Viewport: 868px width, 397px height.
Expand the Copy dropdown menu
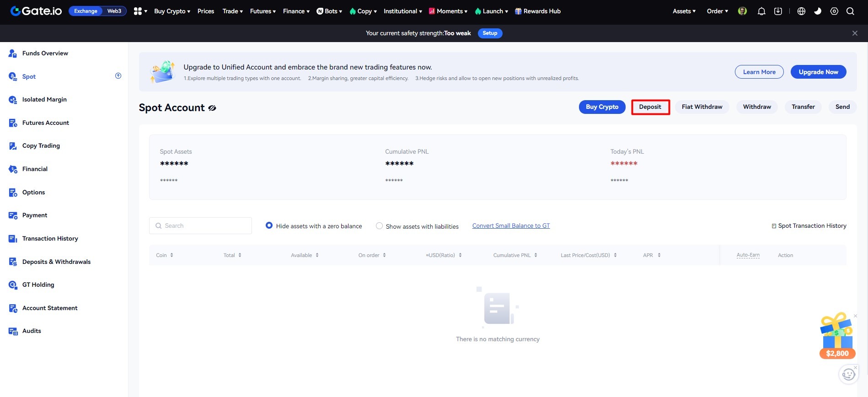pos(363,11)
